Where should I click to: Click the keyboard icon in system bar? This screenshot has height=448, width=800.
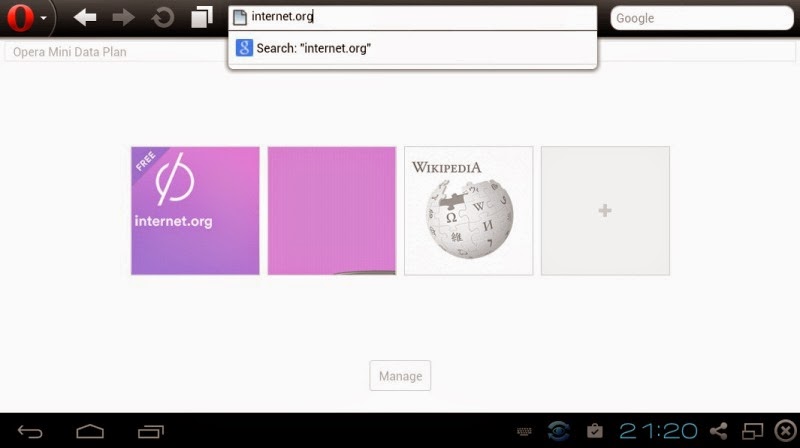click(x=524, y=432)
